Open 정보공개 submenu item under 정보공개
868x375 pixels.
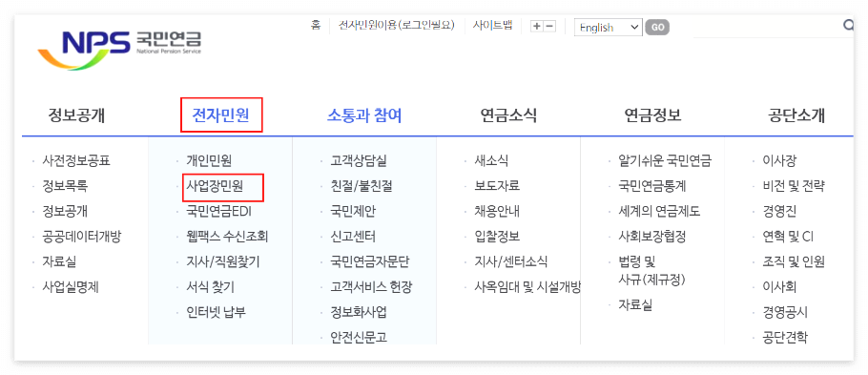click(65, 212)
